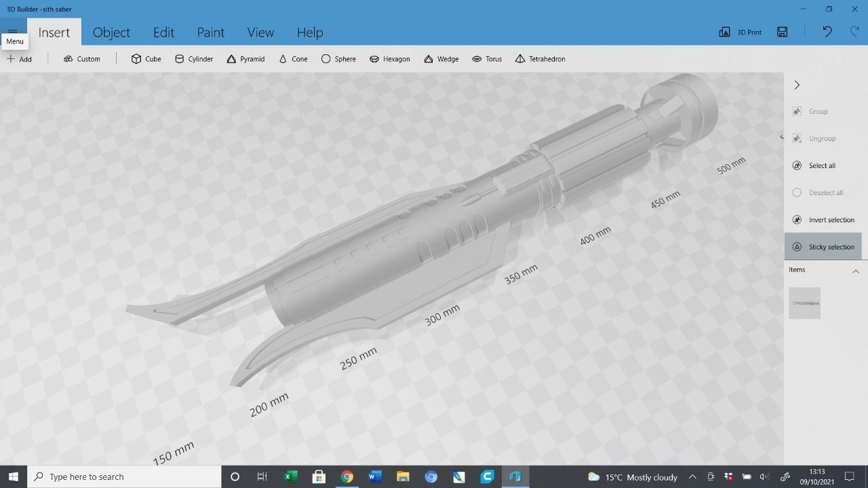Collapse the Items list chevron
This screenshot has height=488, width=868.
(x=856, y=271)
